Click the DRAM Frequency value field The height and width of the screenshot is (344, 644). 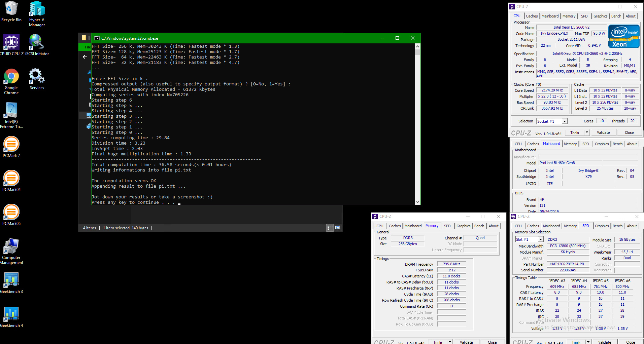[x=451, y=264]
